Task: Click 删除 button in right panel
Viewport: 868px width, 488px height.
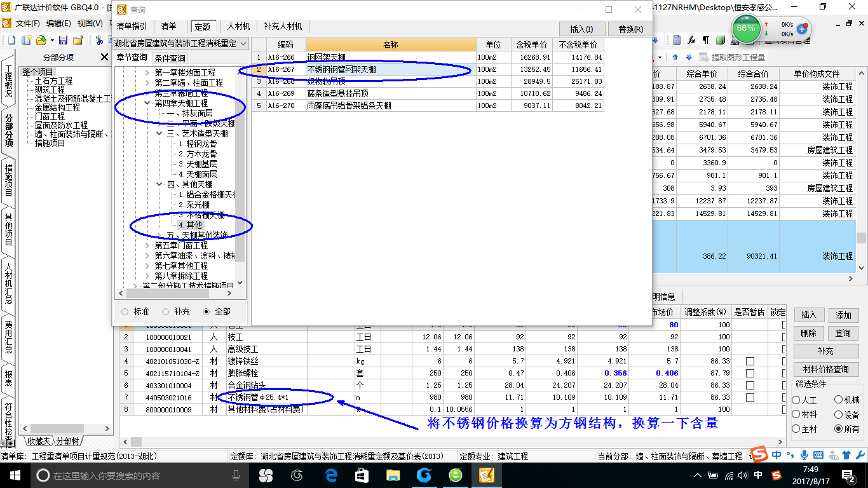Action: (x=808, y=333)
